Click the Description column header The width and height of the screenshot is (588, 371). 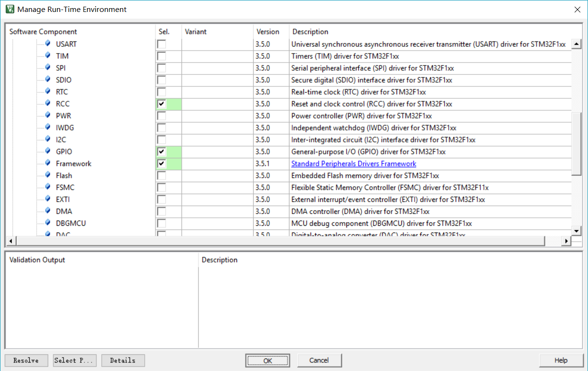coord(310,32)
